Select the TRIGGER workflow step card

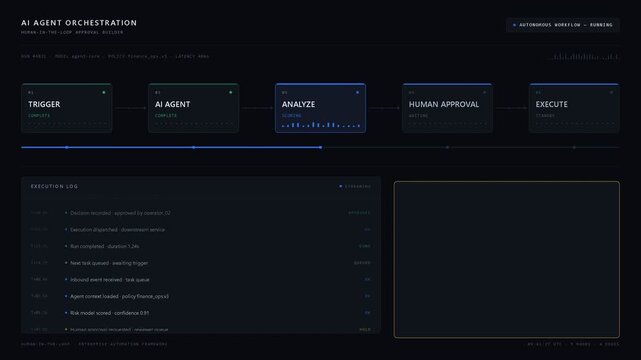[x=67, y=108]
